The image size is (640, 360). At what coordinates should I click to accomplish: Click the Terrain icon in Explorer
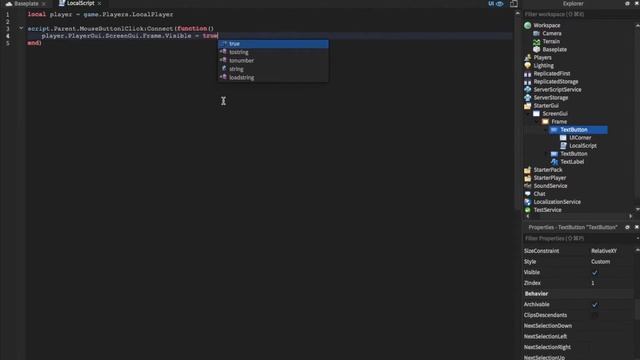(536, 42)
